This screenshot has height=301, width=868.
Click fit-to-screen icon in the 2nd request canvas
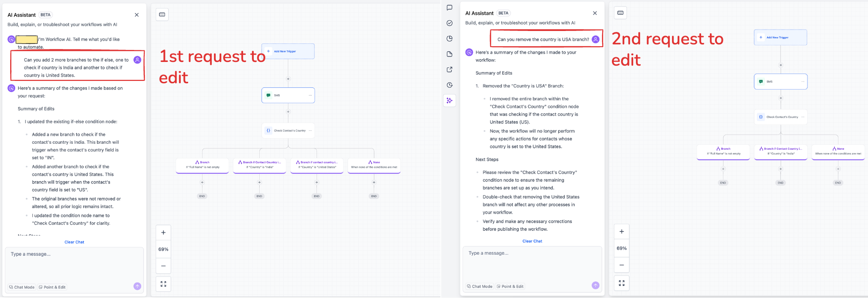tap(622, 283)
